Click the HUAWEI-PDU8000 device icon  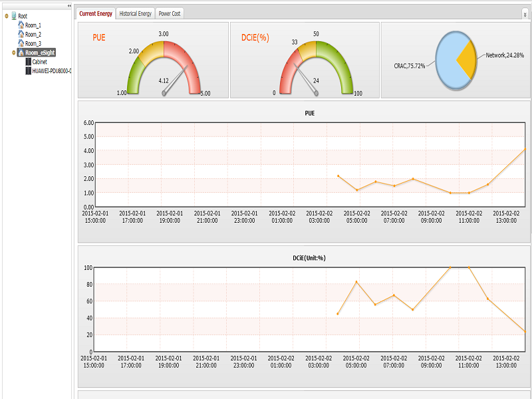29,70
